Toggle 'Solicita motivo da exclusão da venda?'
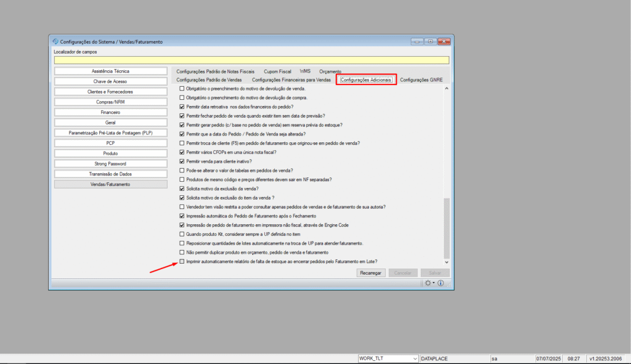 (x=182, y=188)
